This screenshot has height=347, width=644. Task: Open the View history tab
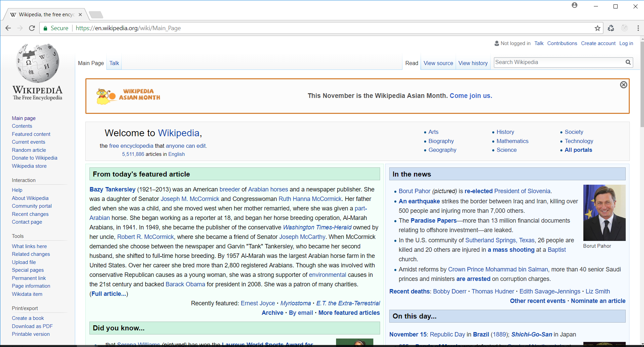(473, 63)
